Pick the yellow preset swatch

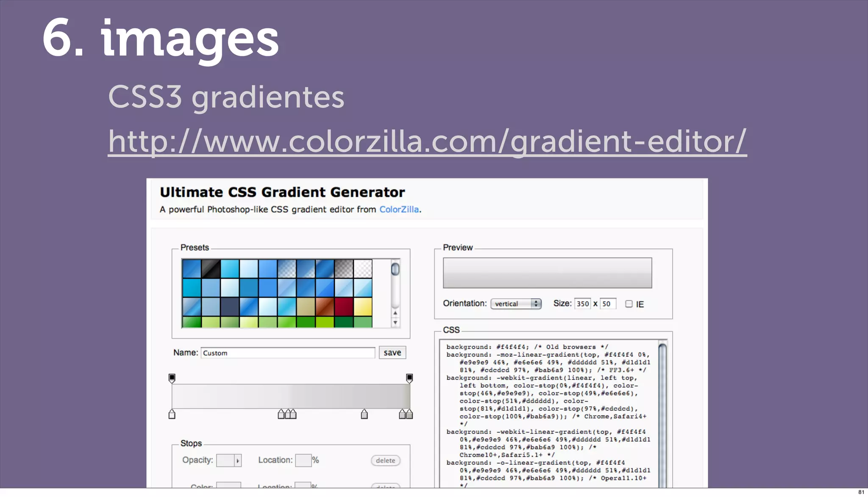point(363,306)
